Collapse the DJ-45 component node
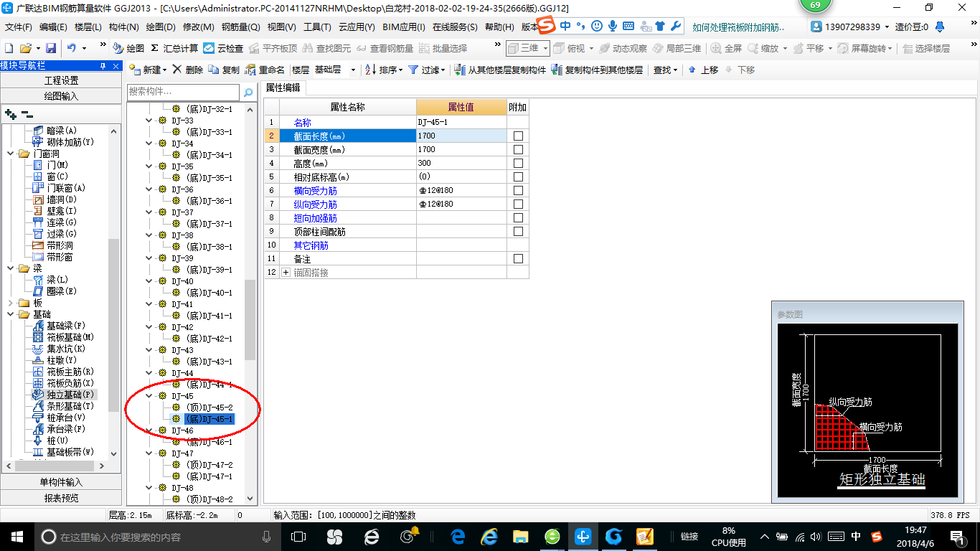The height and width of the screenshot is (551, 980). click(x=149, y=396)
